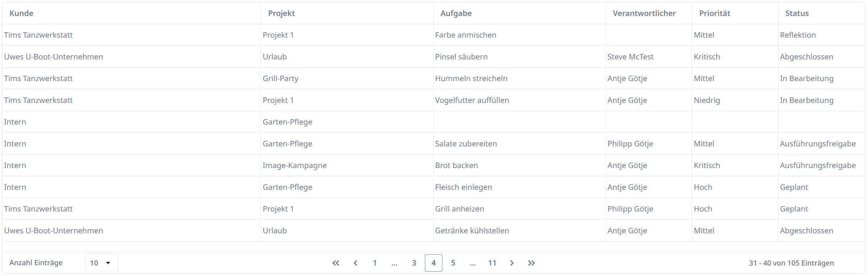Jump to page 11
The height and width of the screenshot is (276, 868).
coord(492,263)
